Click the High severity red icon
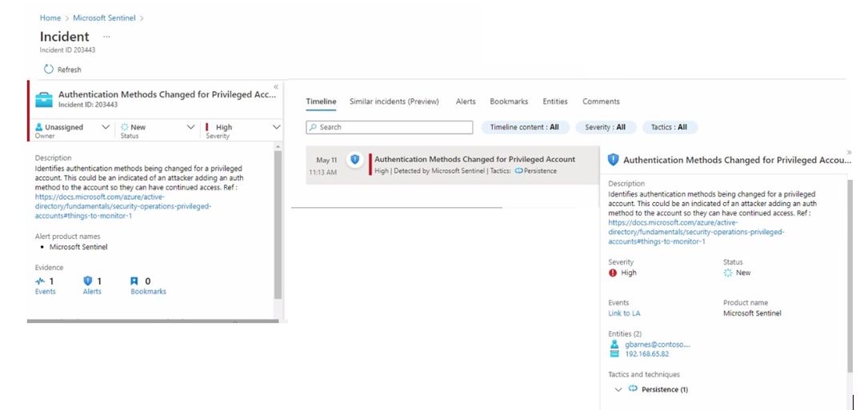Screen dimensions: 868x410 pyautogui.click(x=612, y=273)
